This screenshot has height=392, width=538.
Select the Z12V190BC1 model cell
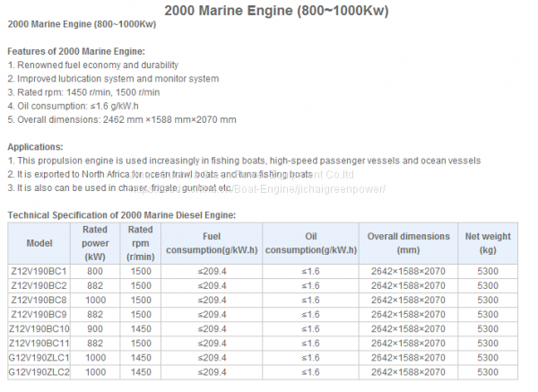point(39,271)
